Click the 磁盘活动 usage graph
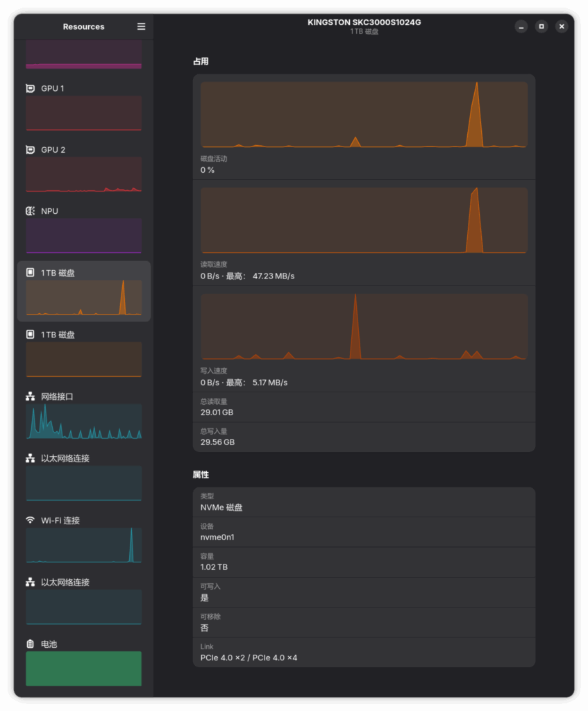This screenshot has height=711, width=588. click(x=364, y=115)
